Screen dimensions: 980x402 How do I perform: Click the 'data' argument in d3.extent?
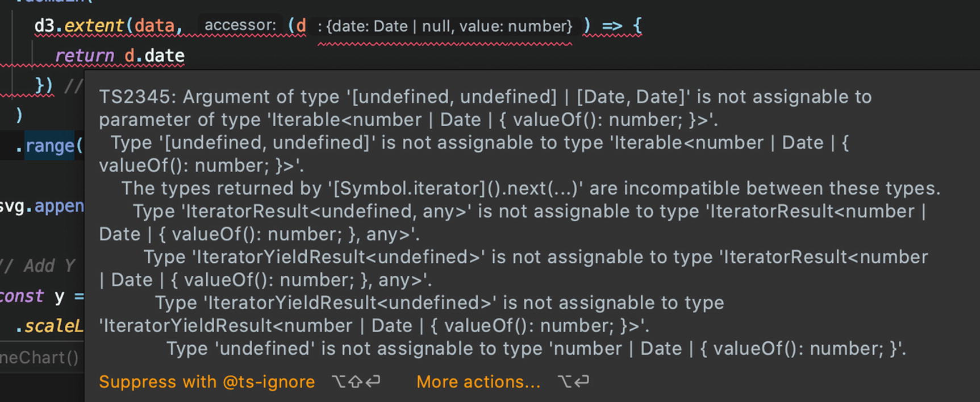(x=154, y=26)
